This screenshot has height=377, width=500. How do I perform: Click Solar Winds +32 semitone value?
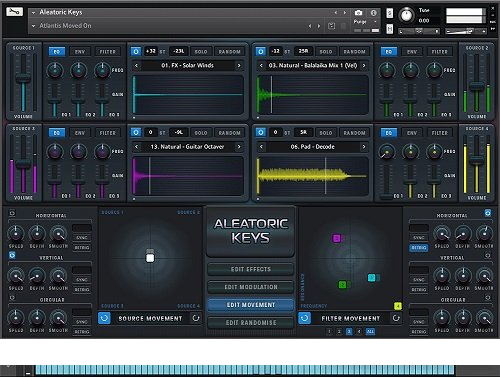pos(151,51)
